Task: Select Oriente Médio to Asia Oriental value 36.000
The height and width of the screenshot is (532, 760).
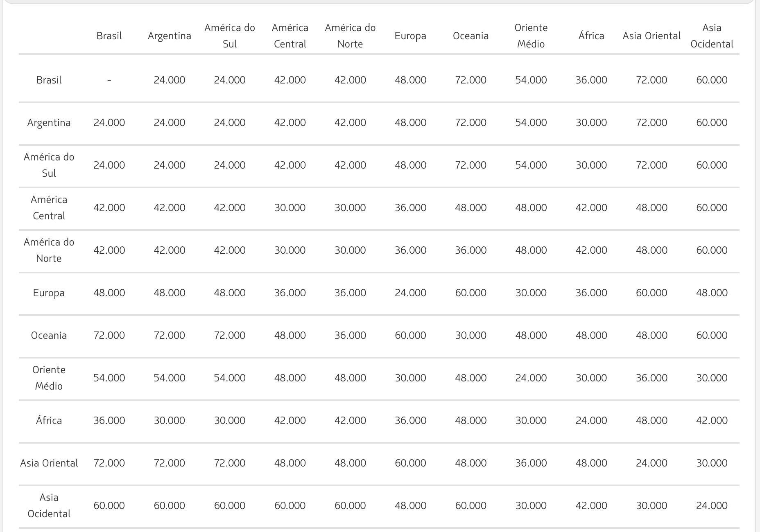Action: (x=651, y=378)
